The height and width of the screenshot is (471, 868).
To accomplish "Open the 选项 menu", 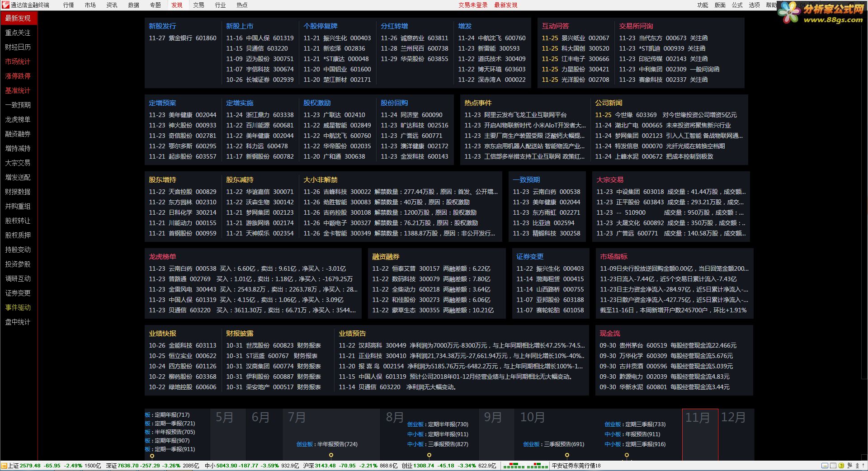I will [755, 5].
